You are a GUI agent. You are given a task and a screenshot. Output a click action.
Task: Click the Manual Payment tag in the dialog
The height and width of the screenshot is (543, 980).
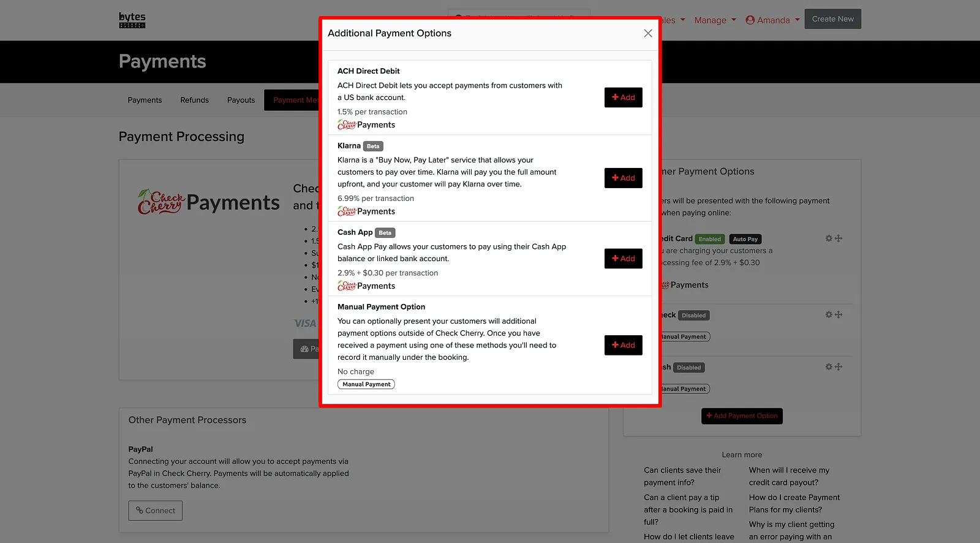366,384
